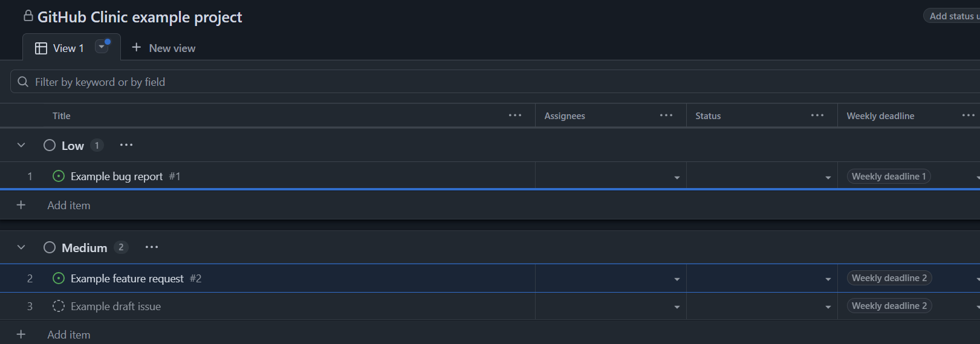This screenshot has height=344, width=980.
Task: Click plus icon in Medium group Add item
Action: (21, 334)
